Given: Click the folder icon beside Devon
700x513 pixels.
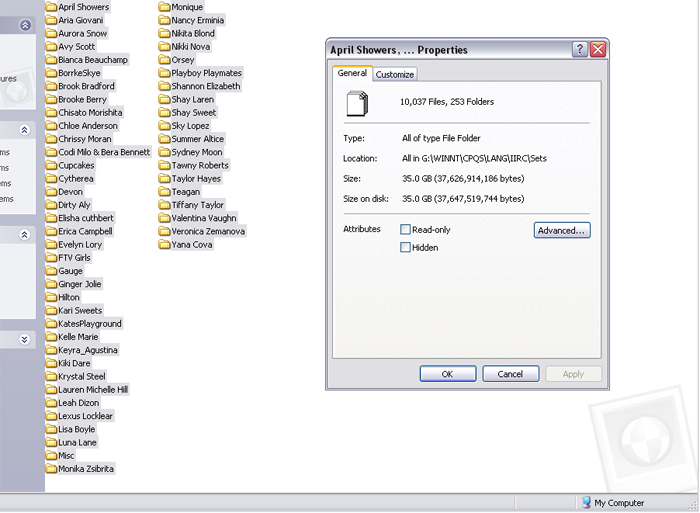Looking at the screenshot, I should pyautogui.click(x=52, y=192).
